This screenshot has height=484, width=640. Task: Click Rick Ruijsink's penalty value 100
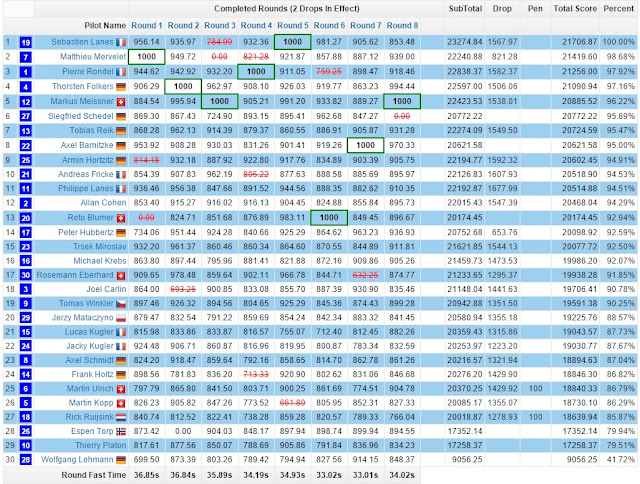click(x=536, y=417)
